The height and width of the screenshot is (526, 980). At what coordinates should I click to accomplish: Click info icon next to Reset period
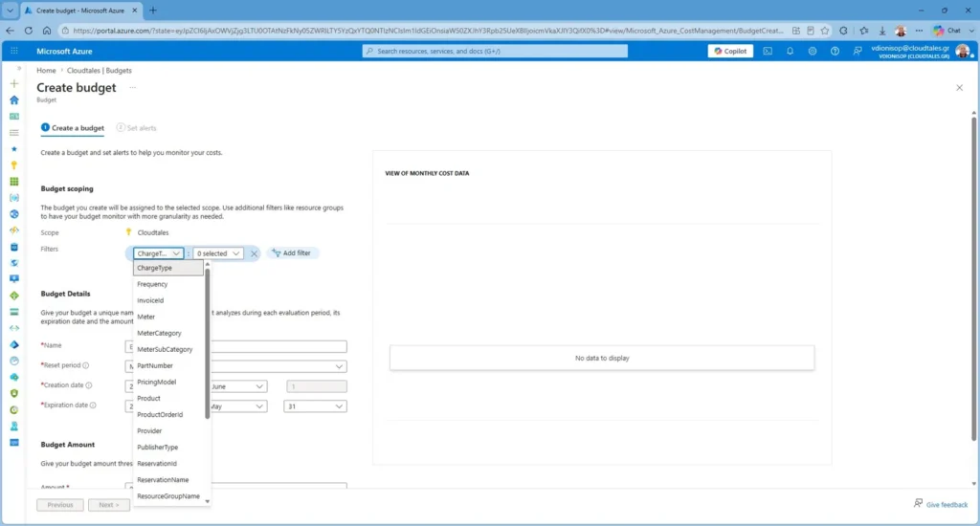[x=85, y=365]
